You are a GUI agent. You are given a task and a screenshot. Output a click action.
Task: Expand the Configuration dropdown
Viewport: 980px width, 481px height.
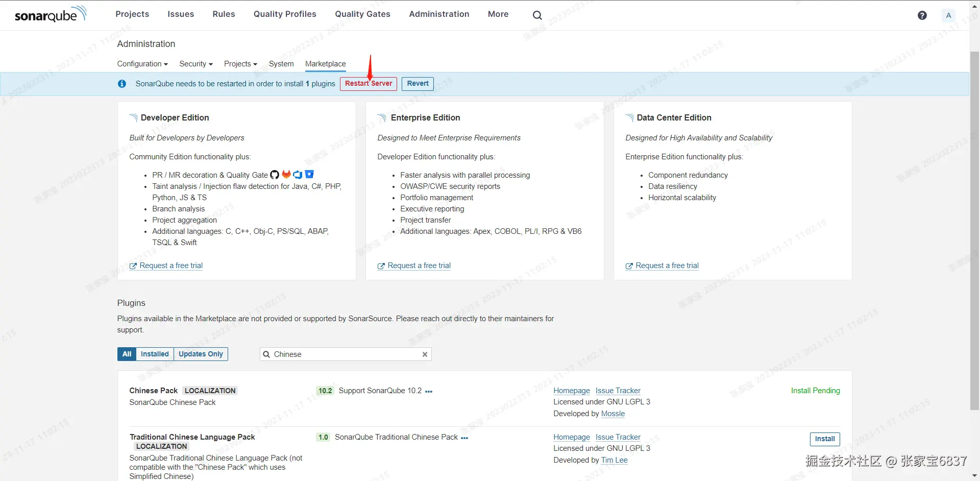pos(142,64)
